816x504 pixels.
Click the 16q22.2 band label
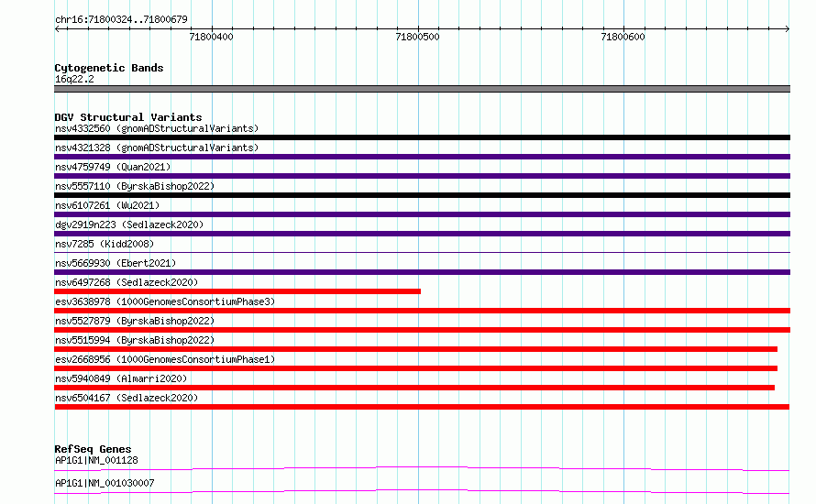74,79
